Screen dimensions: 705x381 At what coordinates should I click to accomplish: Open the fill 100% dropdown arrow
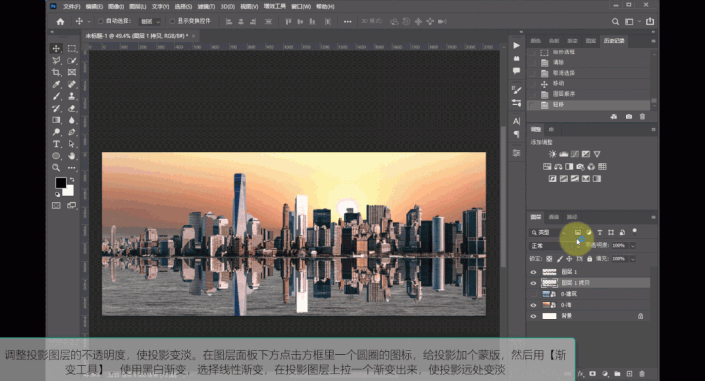pos(633,259)
